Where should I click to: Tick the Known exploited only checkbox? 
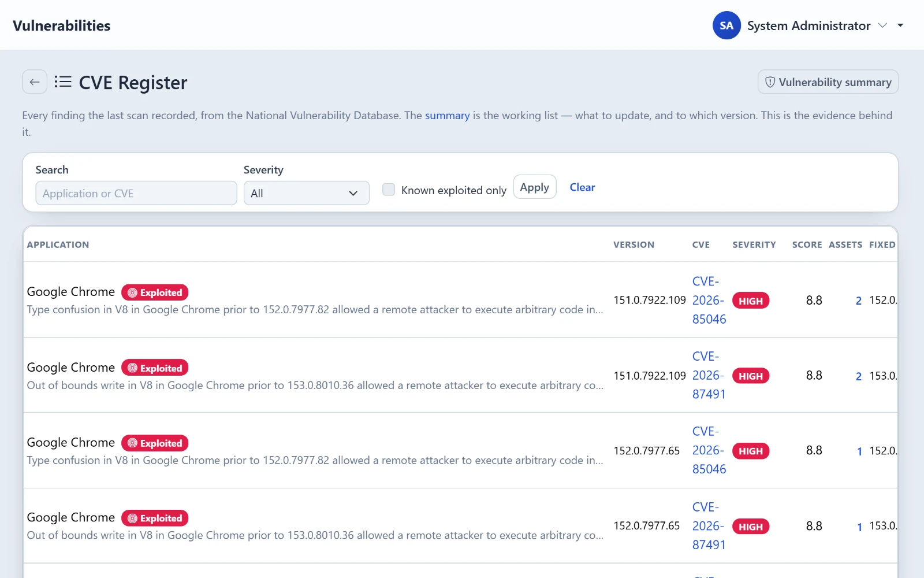389,190
